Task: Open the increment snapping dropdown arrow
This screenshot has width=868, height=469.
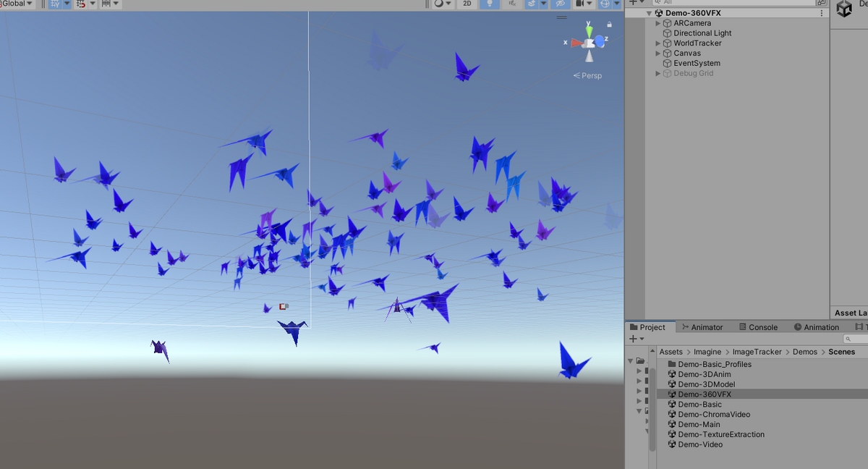Action: click(x=116, y=4)
